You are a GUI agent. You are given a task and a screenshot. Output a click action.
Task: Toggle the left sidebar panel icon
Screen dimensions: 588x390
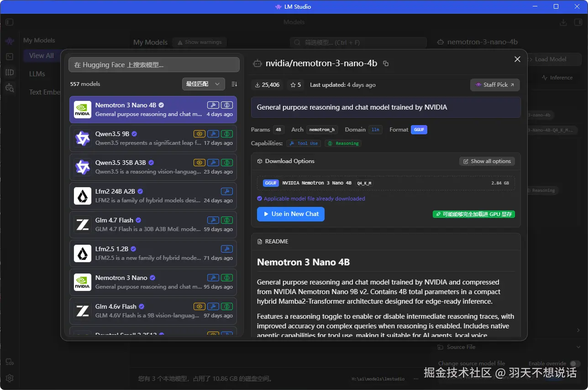click(10, 22)
